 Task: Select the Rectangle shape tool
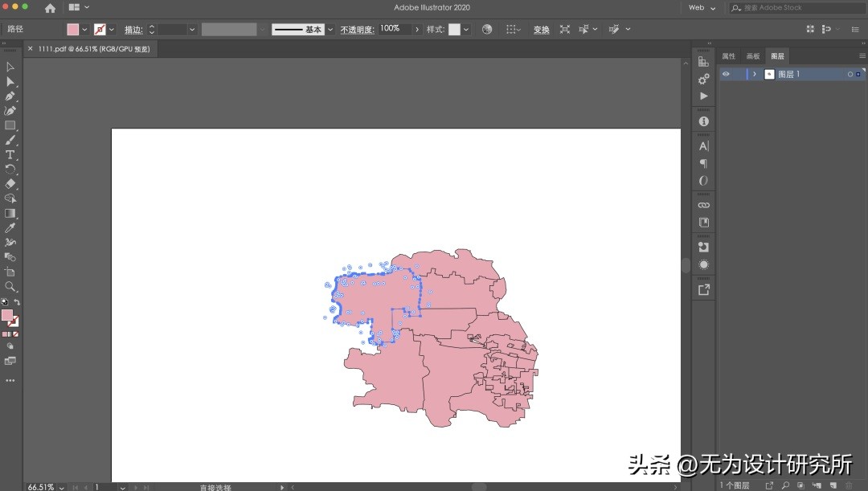pos(10,125)
